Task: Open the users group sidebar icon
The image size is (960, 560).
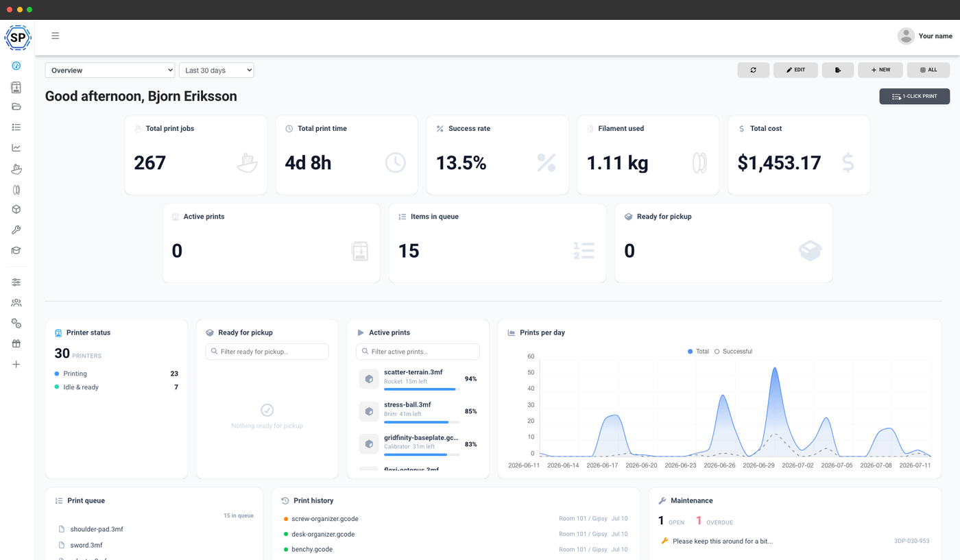Action: click(x=16, y=302)
